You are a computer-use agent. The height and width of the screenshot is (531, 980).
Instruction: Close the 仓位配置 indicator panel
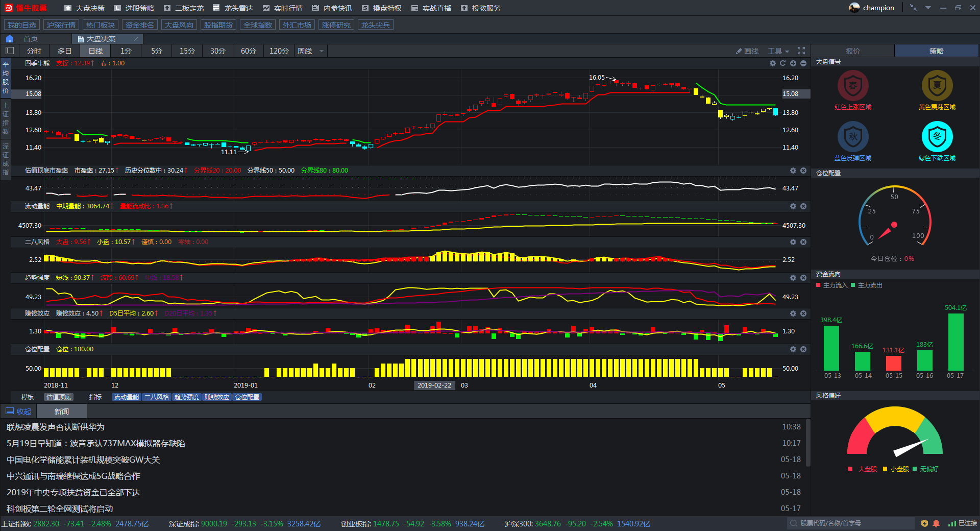[803, 349]
